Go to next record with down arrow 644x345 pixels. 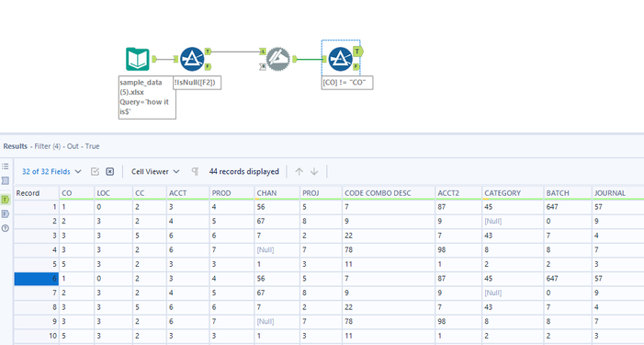click(314, 171)
